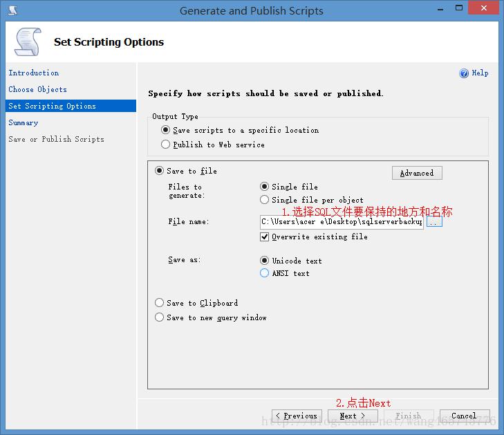
Task: Click the browse ellipsis button beside File name
Action: [433, 222]
